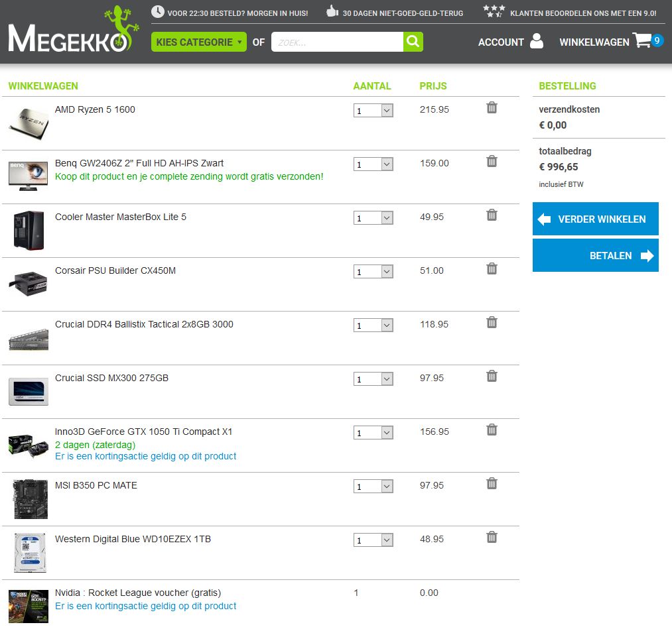Viewport: 672px width, 641px height.
Task: Trash the Western Digital Blue hard drive
Action: point(492,537)
